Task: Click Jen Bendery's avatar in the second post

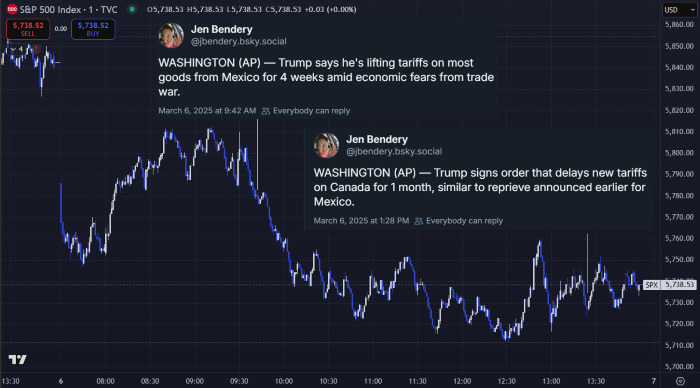Action: [x=326, y=146]
